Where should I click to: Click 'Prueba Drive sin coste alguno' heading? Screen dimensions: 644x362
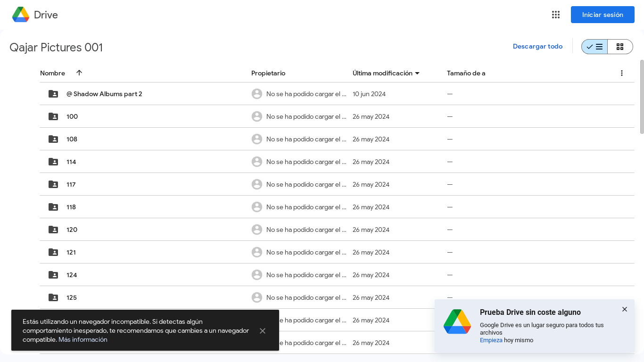(530, 312)
